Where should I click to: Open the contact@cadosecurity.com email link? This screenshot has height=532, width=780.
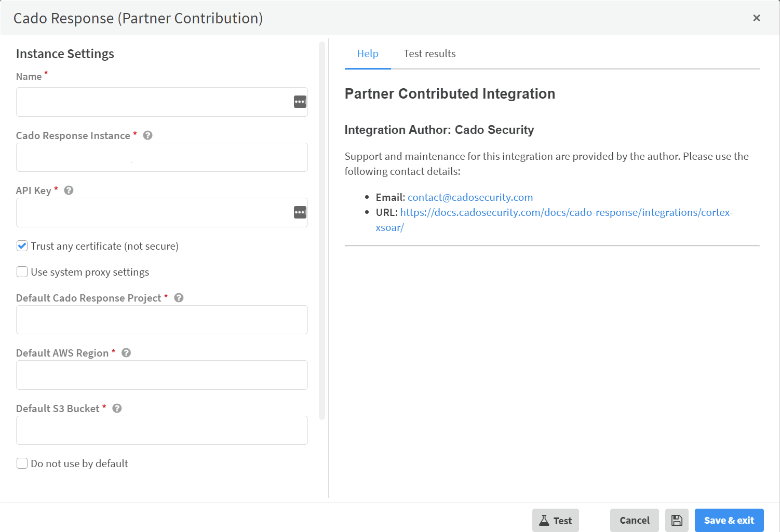tap(470, 197)
